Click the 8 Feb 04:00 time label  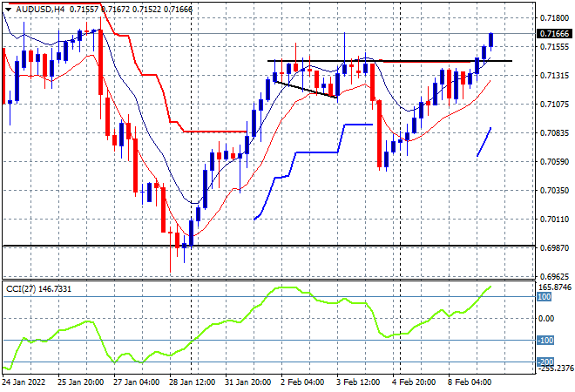[x=469, y=382]
